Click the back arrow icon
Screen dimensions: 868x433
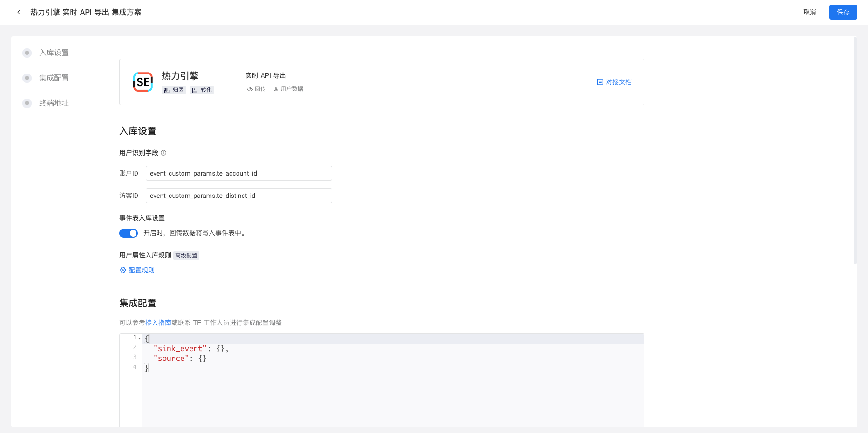[19, 12]
